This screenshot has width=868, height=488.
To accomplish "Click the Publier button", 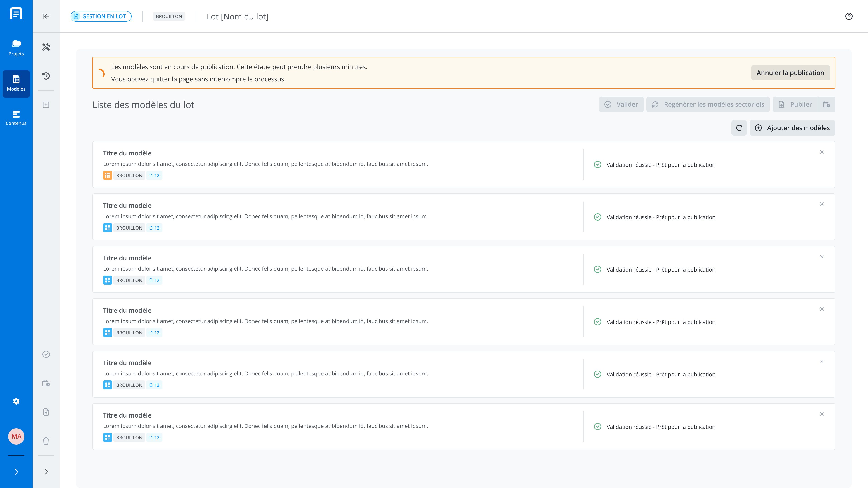I will tap(795, 104).
